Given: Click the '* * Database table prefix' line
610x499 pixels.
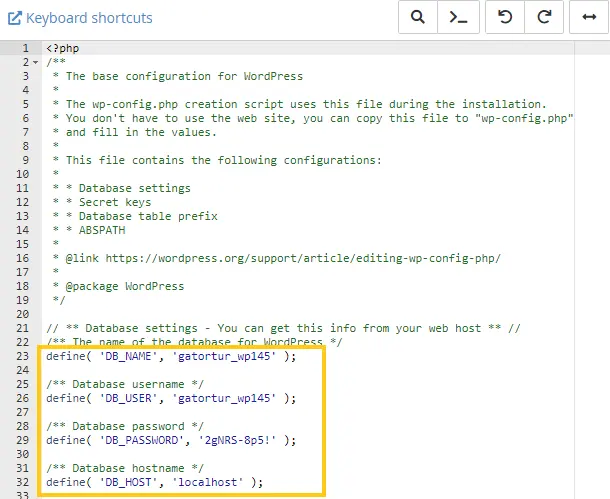Looking at the screenshot, I should [x=135, y=216].
